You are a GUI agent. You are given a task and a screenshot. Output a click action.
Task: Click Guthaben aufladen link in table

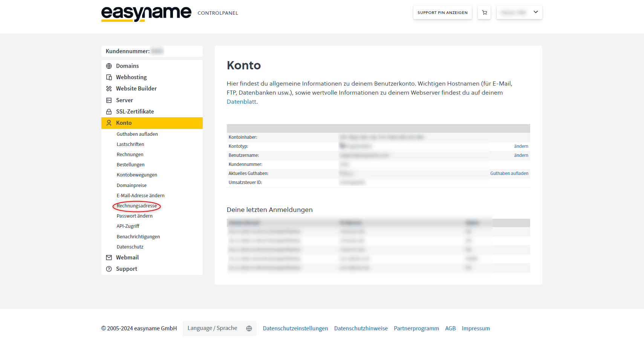[x=509, y=173]
